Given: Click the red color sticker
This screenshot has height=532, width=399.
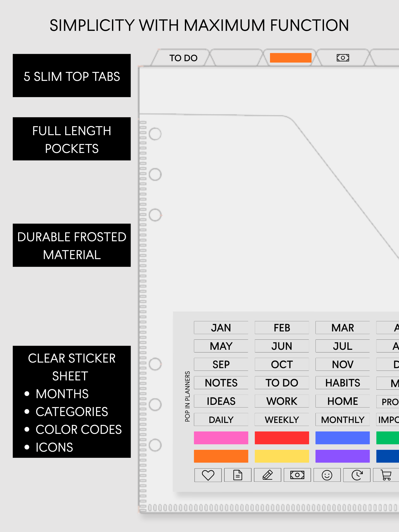Looking at the screenshot, I should click(282, 438).
